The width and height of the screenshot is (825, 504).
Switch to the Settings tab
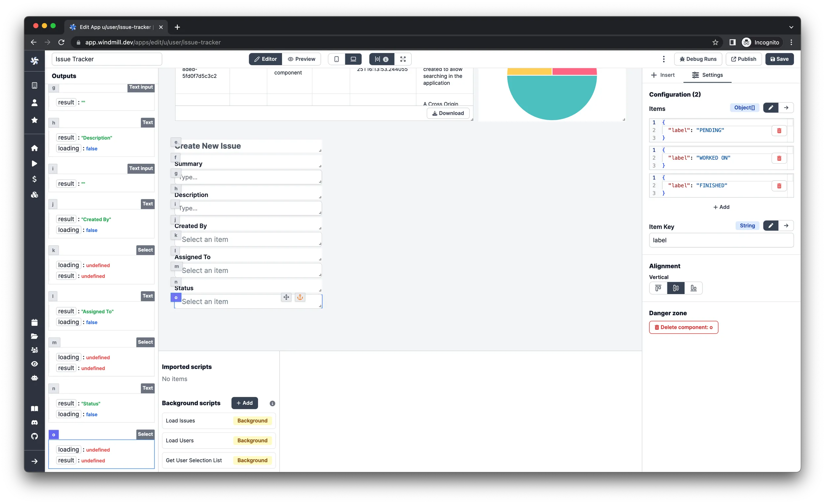(707, 75)
